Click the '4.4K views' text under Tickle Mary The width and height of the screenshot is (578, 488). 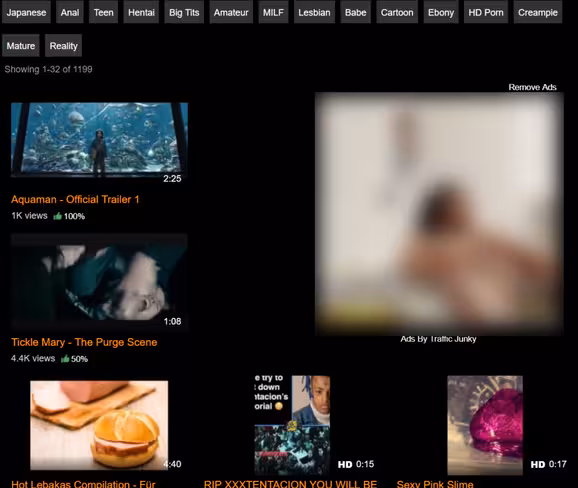33,358
